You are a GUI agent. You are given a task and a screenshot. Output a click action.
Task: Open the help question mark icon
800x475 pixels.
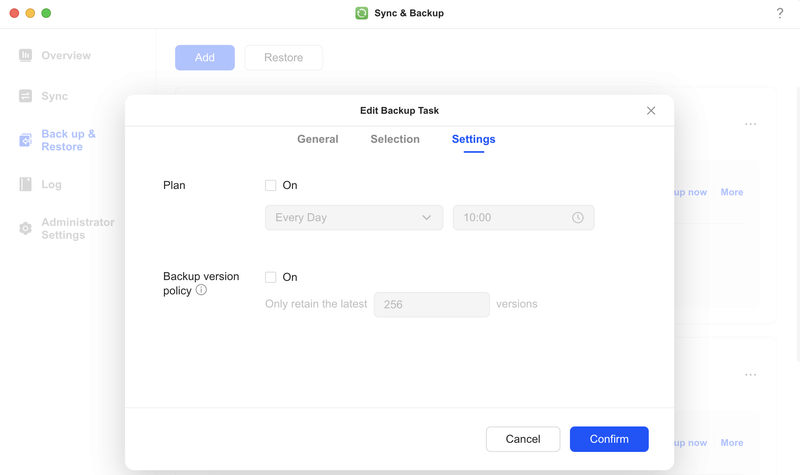(x=780, y=14)
